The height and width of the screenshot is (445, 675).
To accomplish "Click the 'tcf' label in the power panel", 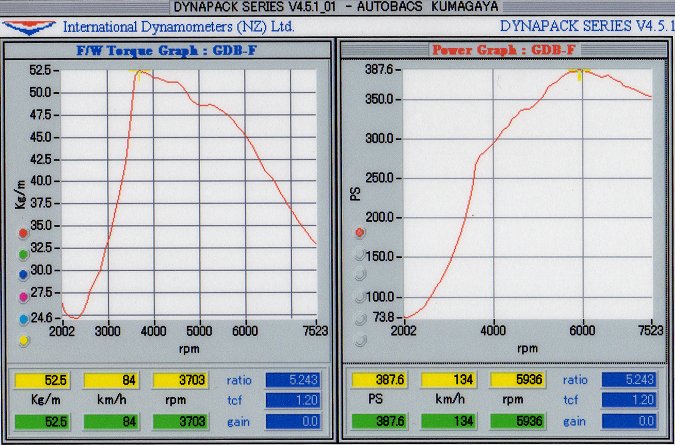I will tap(571, 401).
